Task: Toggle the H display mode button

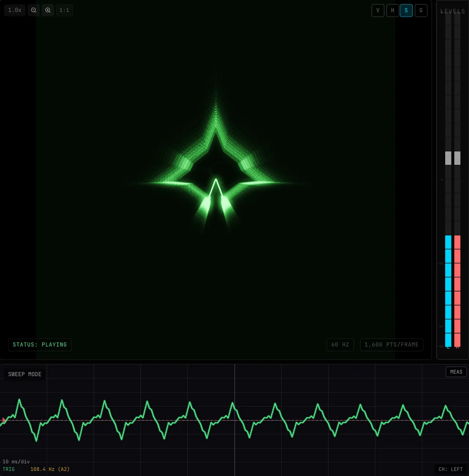Action: (x=392, y=10)
